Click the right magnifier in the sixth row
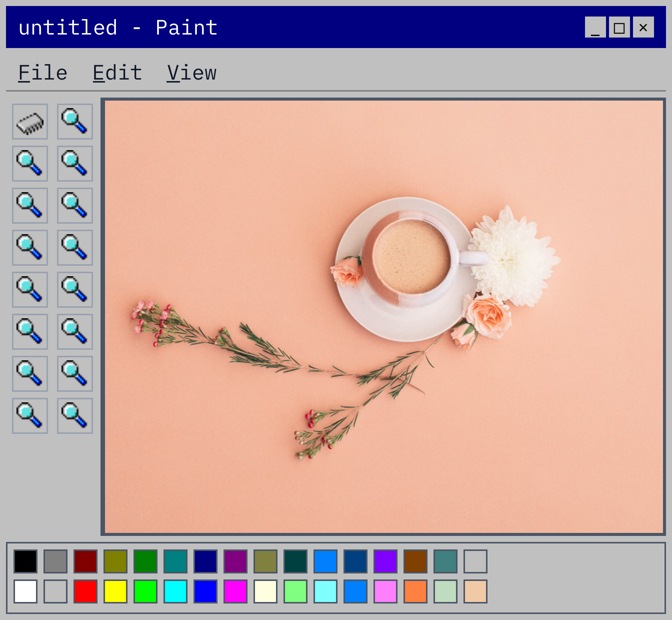The image size is (672, 620). [75, 331]
